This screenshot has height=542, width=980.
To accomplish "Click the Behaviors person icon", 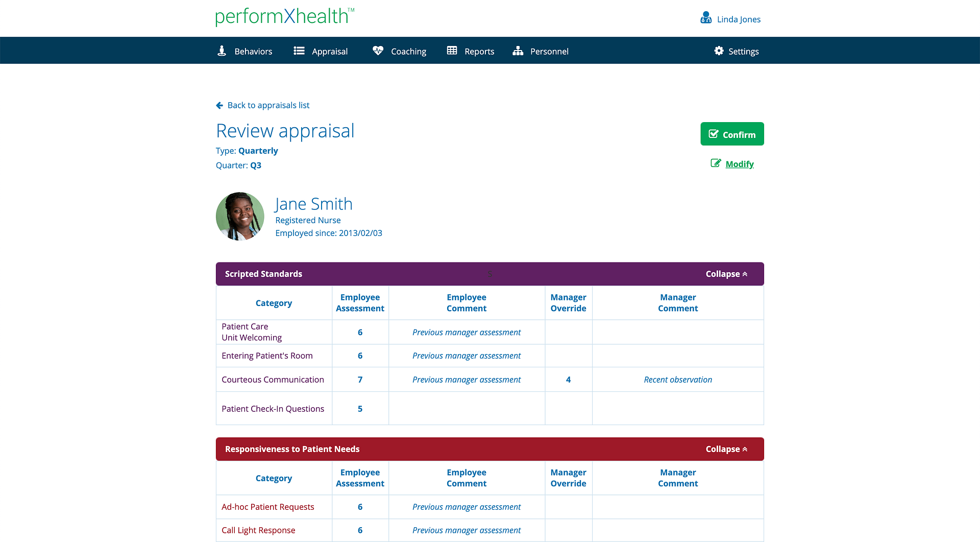I will [222, 51].
